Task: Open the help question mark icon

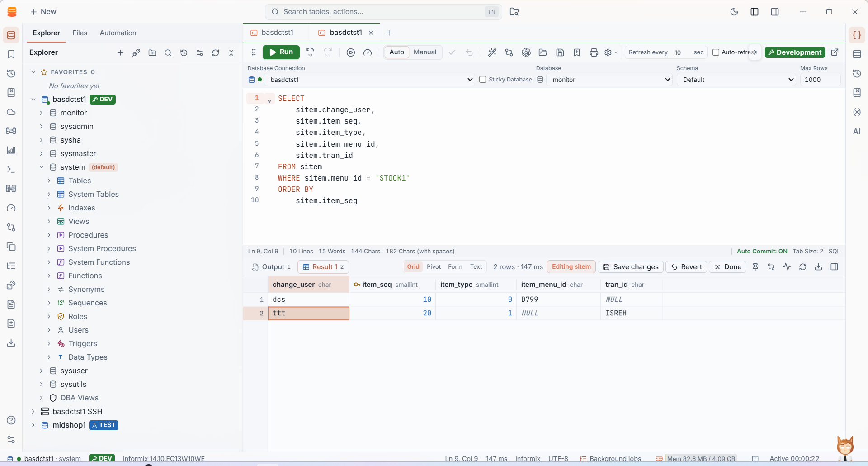Action: coord(11,420)
